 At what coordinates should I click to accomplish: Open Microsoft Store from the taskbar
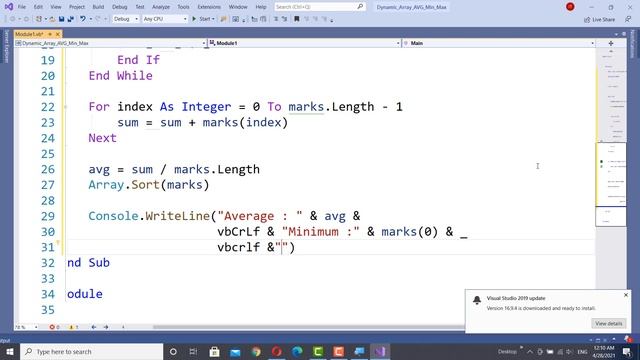click(214, 351)
